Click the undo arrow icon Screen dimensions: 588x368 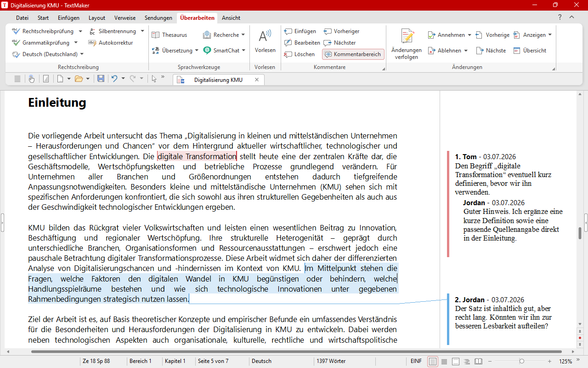pyautogui.click(x=114, y=79)
